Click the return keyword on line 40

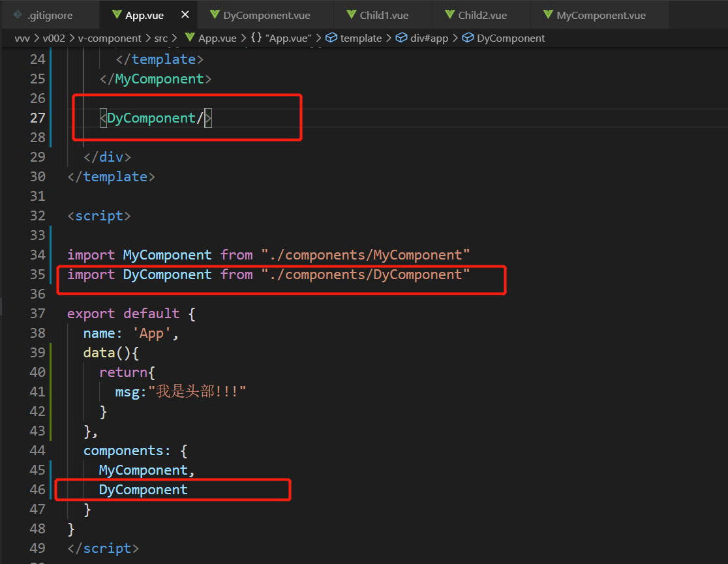point(123,372)
